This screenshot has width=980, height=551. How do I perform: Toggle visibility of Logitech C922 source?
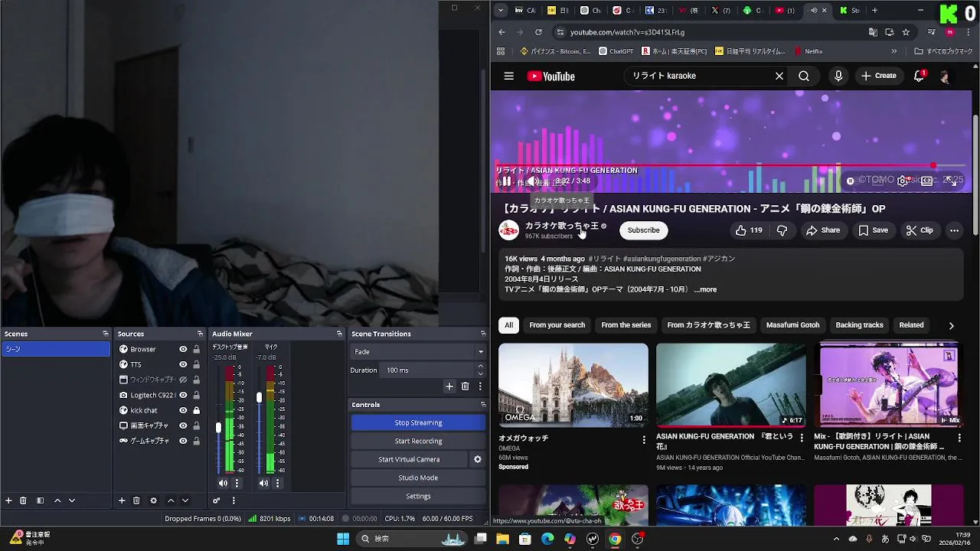click(x=183, y=395)
